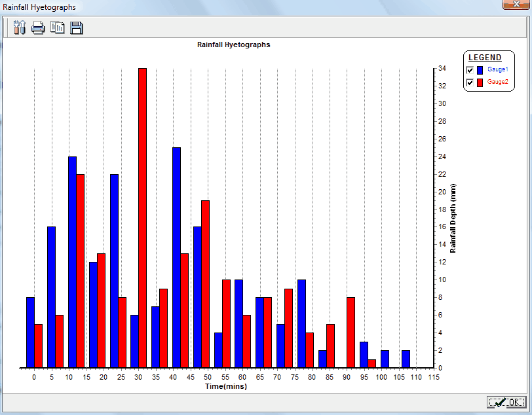Screen dimensions: 532x415
Task: Uncheck the Gauge1 legend checkbox
Action: pos(470,70)
